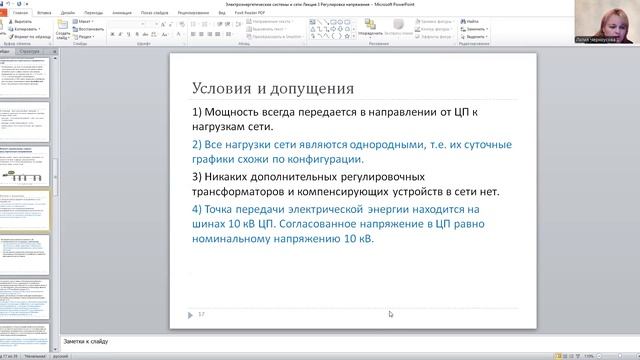The height and width of the screenshot is (360, 640).
Task: Open the Вид ribbon tab
Action: tap(222, 13)
